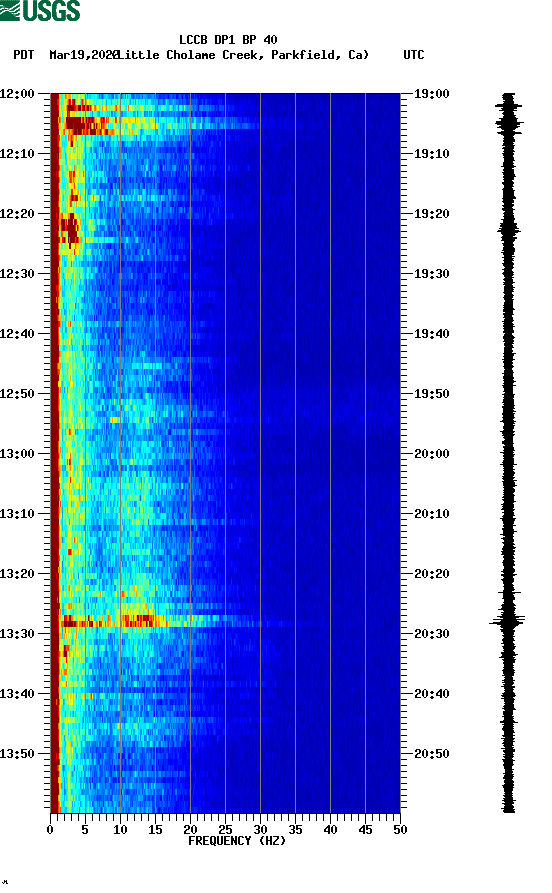Click the red low-frequency burst near 12:22
The width and height of the screenshot is (552, 893).
click(69, 229)
